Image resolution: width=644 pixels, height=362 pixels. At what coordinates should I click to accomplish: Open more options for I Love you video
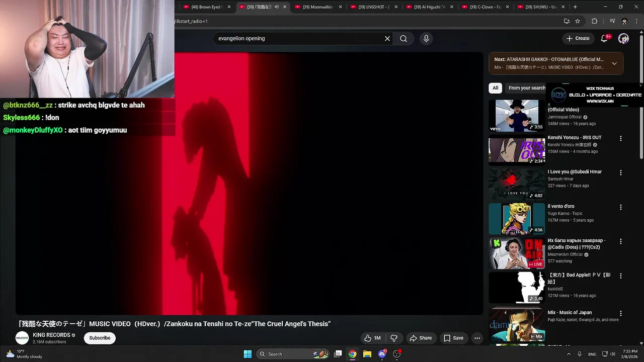[x=620, y=172]
